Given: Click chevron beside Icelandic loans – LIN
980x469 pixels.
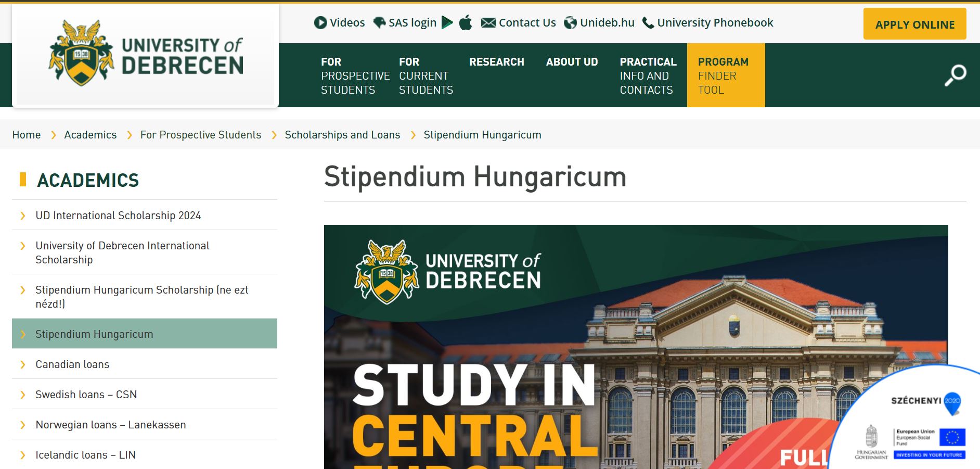Looking at the screenshot, I should pyautogui.click(x=22, y=455).
